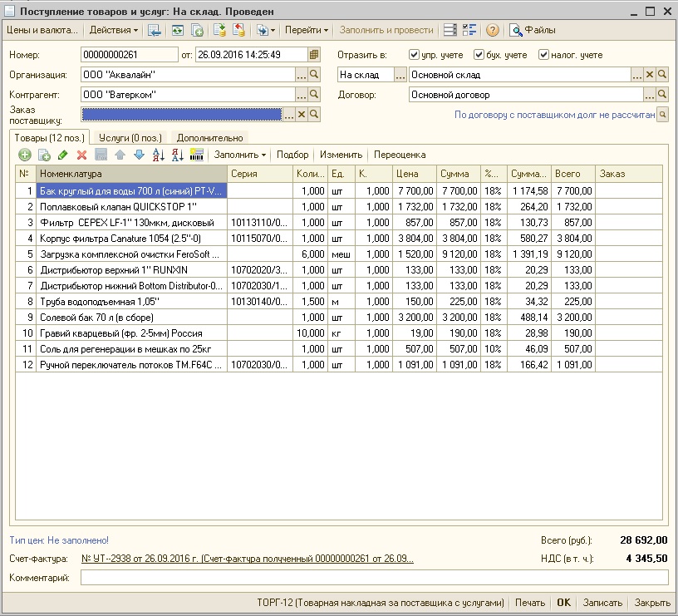Click the red Delete row icon
678x616 pixels.
81,155
